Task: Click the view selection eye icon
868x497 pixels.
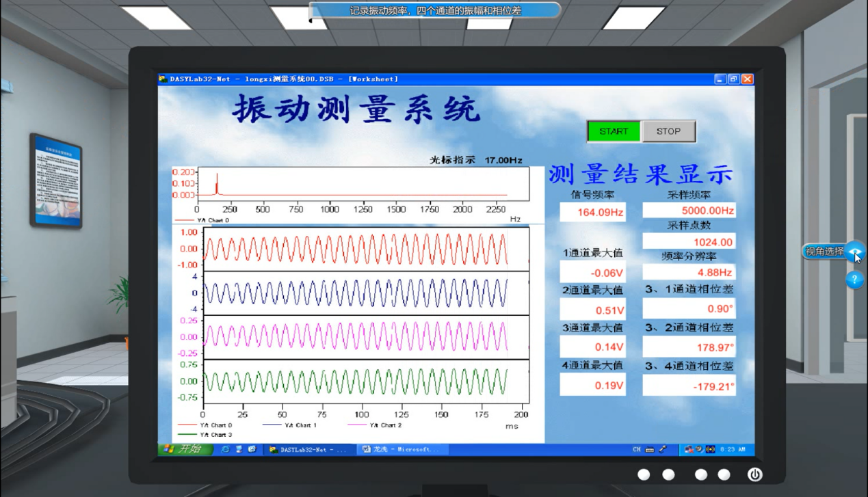Action: pos(854,252)
